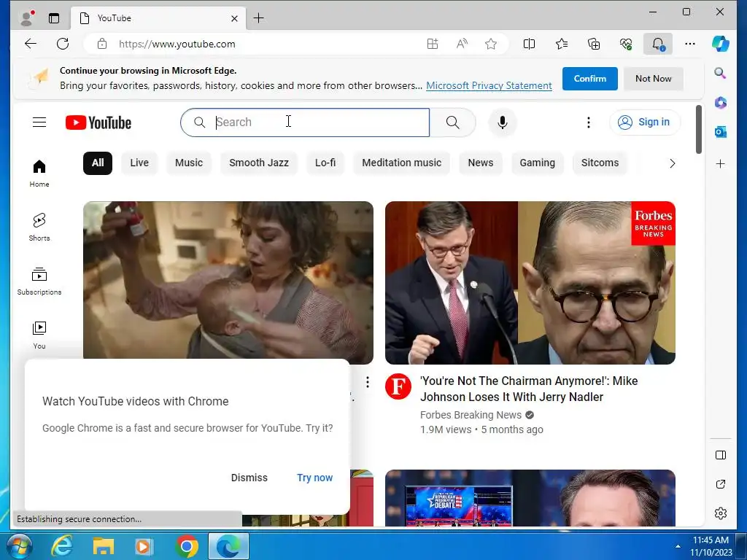This screenshot has height=560, width=747.
Task: Confirm importing browser data
Action: tap(589, 79)
